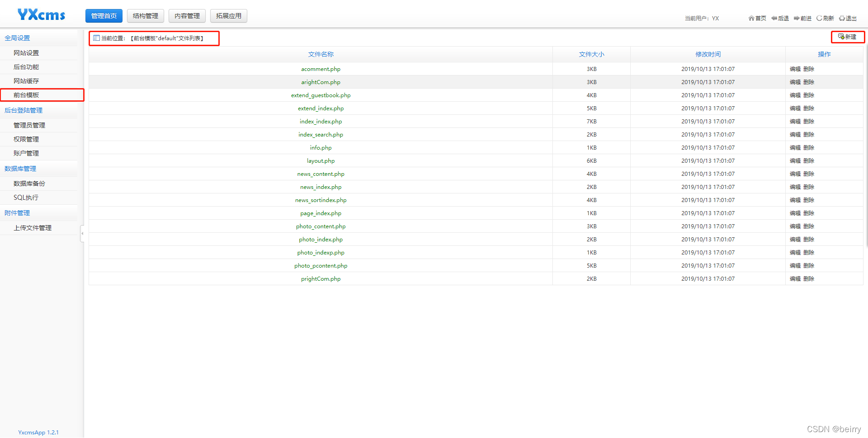Open 管理员管理 in the sidebar
This screenshot has width=868, height=438.
(29, 126)
